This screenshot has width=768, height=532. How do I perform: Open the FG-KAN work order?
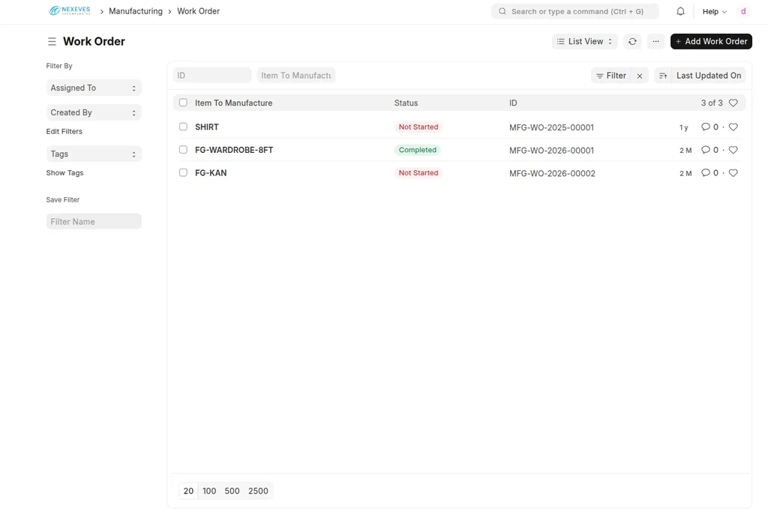coord(211,173)
